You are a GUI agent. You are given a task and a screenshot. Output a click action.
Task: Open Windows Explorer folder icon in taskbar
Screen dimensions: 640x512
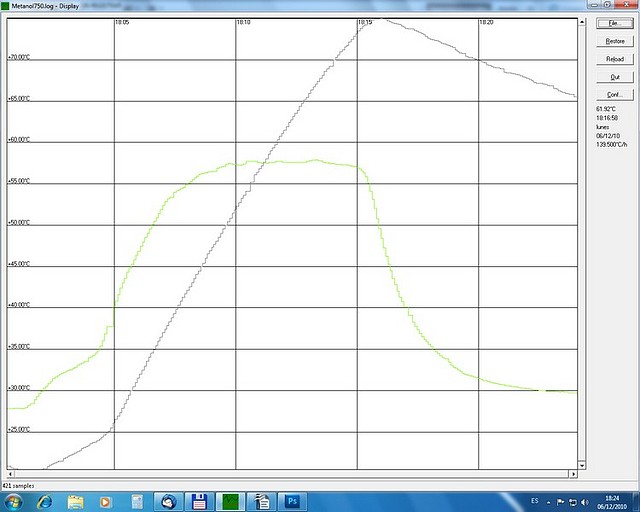76,502
